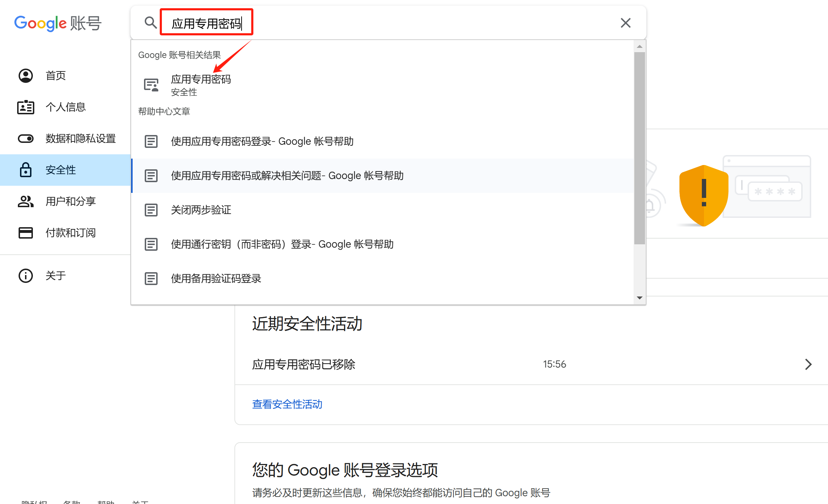
Task: Clear the search with the X button
Action: [x=625, y=23]
